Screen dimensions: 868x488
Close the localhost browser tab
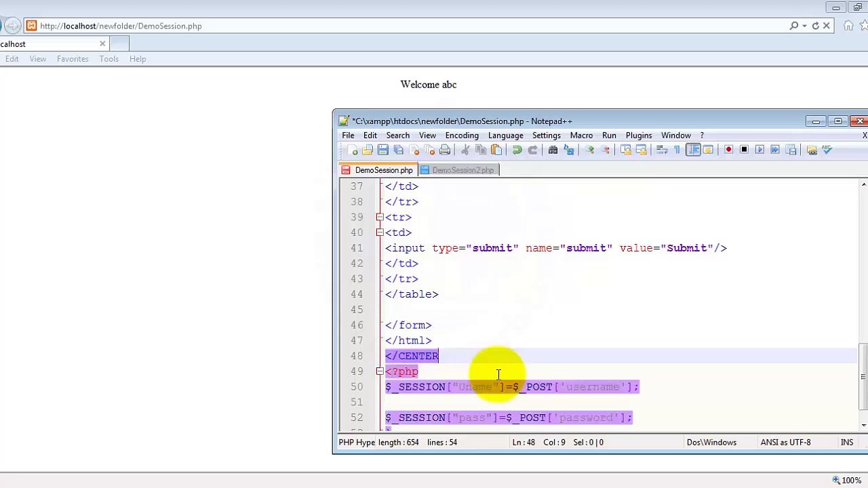pyautogui.click(x=102, y=44)
